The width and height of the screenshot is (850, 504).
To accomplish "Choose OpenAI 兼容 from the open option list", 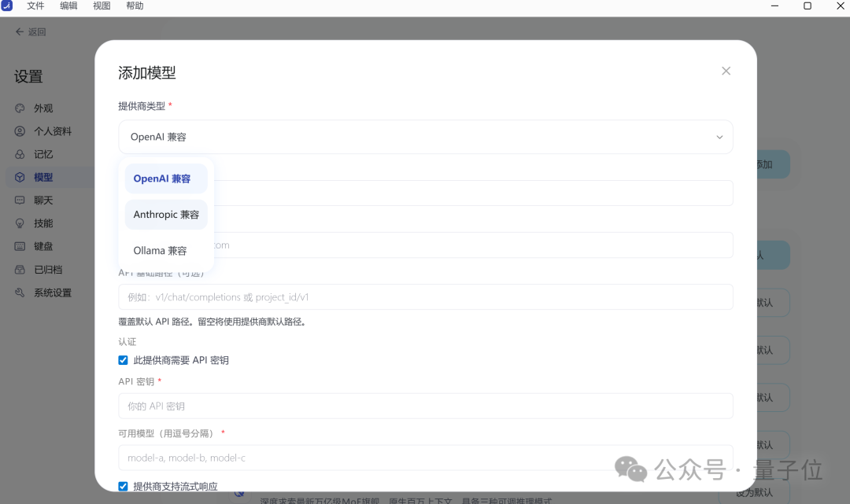I will [166, 178].
